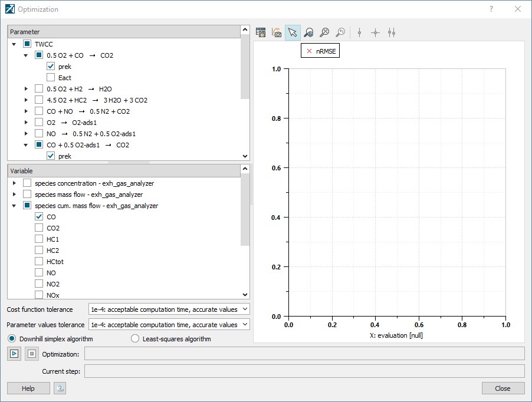Enable the Eact parameter checkbox

(50, 77)
